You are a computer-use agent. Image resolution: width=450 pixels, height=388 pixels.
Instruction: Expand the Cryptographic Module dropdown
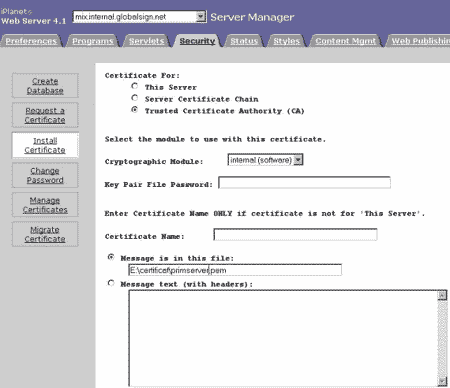tap(265, 160)
